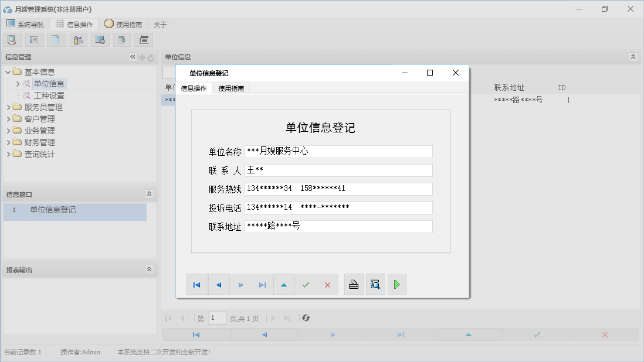The image size is (644, 362).
Task: Click the plus icon in 信息管理 header
Action: click(142, 57)
